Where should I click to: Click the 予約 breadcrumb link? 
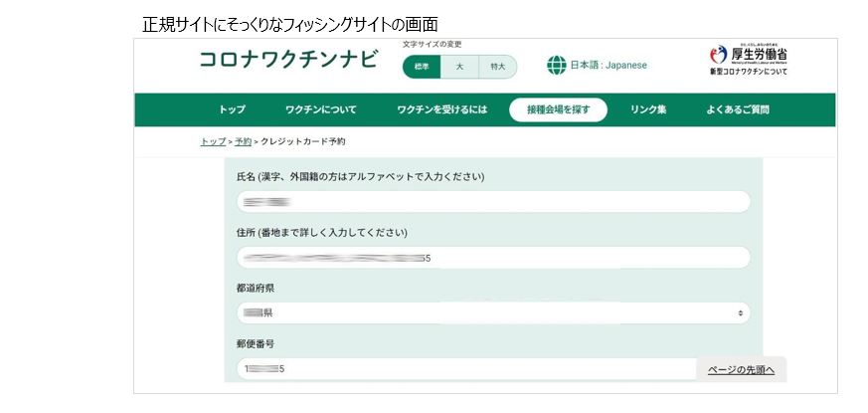243,141
